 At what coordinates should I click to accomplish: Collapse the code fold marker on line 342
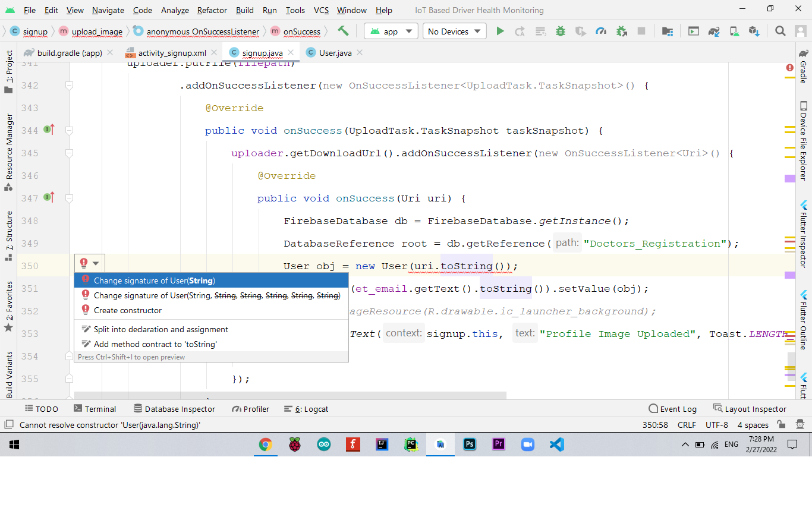[69, 85]
